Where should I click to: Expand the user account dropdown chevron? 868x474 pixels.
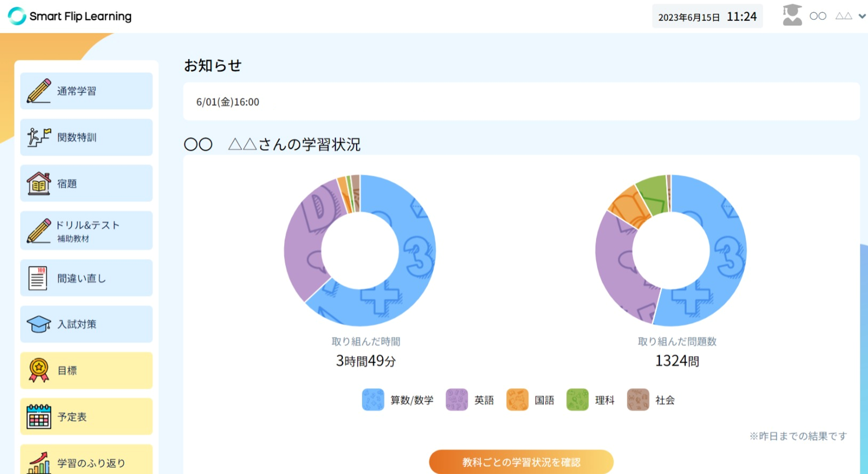(862, 16)
